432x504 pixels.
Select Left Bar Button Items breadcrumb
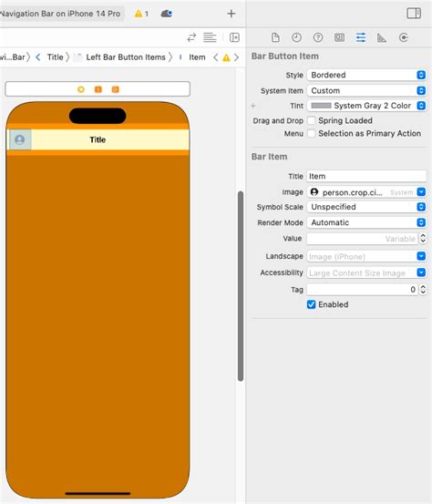[x=126, y=57]
